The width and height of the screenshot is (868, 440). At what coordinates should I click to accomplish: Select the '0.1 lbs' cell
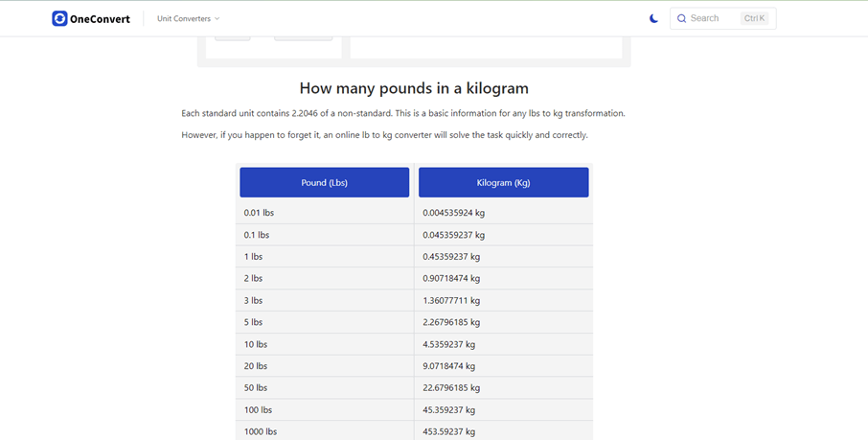pyautogui.click(x=325, y=235)
